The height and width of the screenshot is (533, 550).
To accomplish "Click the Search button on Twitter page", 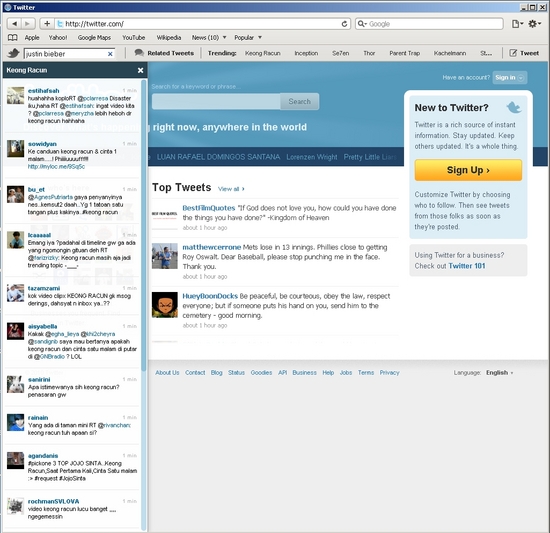I will [x=300, y=102].
